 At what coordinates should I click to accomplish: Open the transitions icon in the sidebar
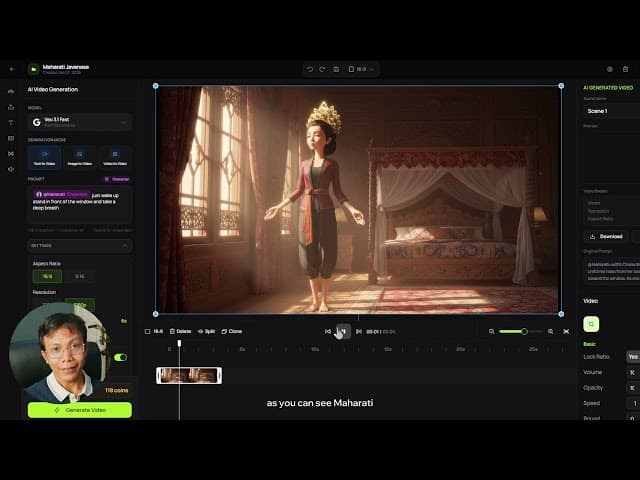11,154
